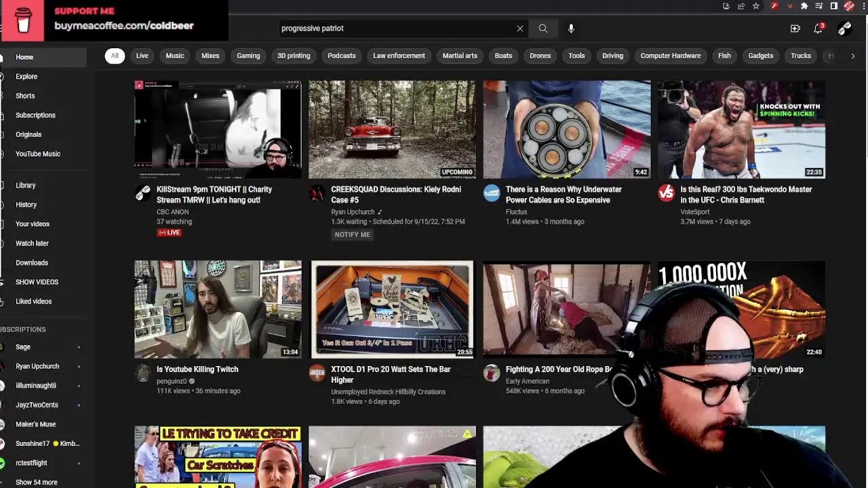Screen dimensions: 868x488
Task: Select the Driving filter chip
Action: click(x=612, y=56)
